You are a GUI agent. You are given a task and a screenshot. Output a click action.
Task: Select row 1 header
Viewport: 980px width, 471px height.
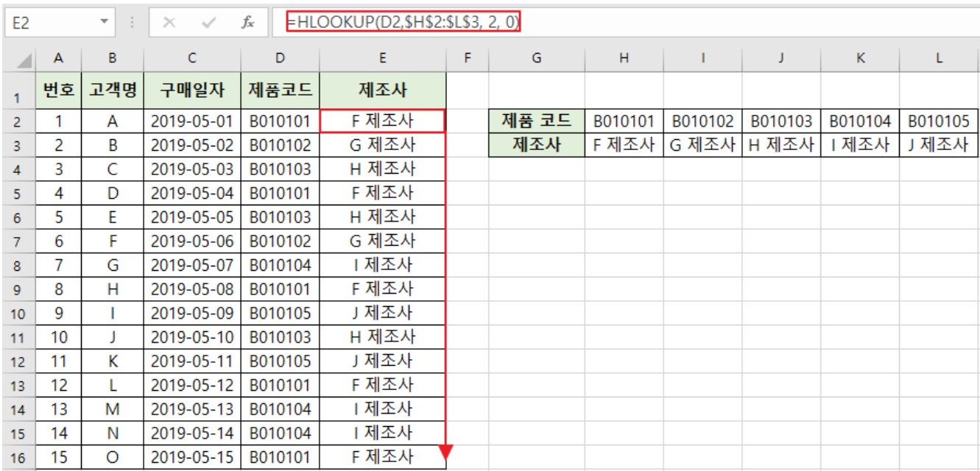(18, 91)
